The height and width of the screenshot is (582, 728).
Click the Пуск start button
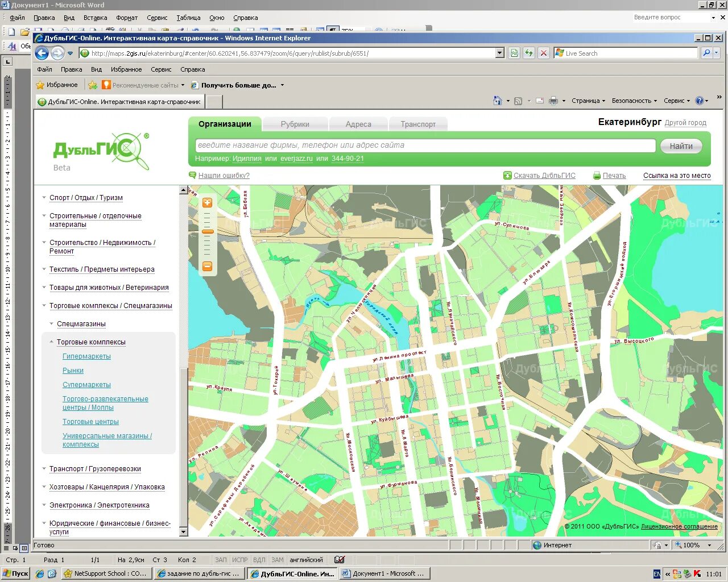click(15, 574)
